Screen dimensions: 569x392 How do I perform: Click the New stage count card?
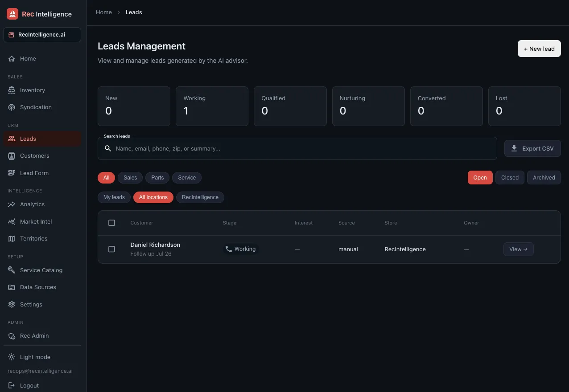[x=134, y=106]
